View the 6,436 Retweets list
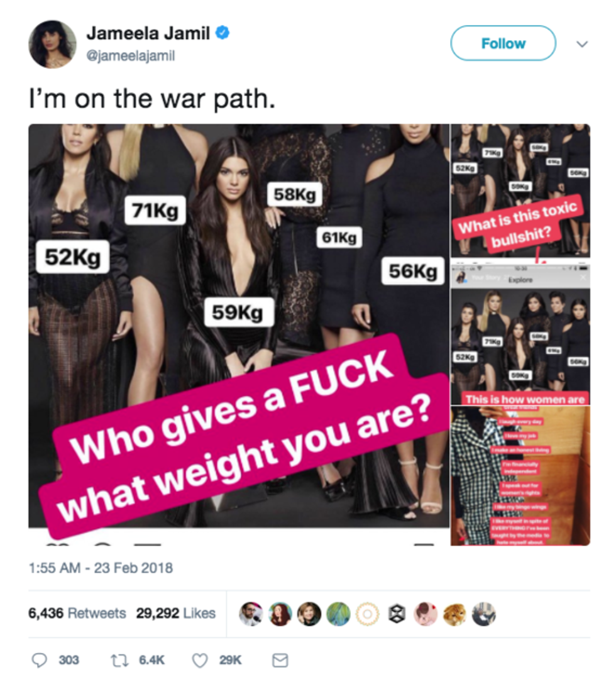This screenshot has width=616, height=694. click(x=77, y=614)
